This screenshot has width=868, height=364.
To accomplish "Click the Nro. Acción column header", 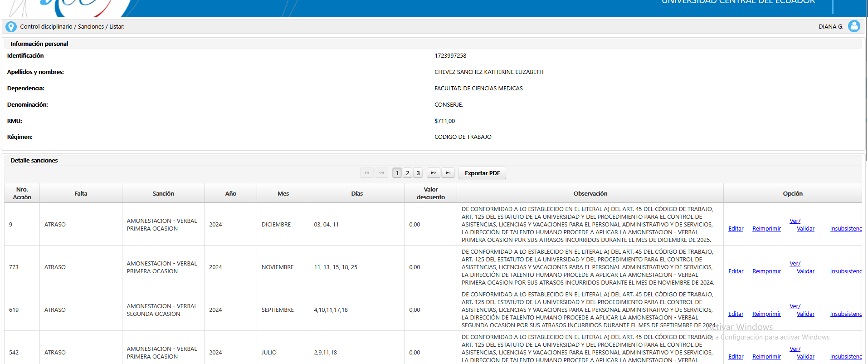I will (22, 193).
